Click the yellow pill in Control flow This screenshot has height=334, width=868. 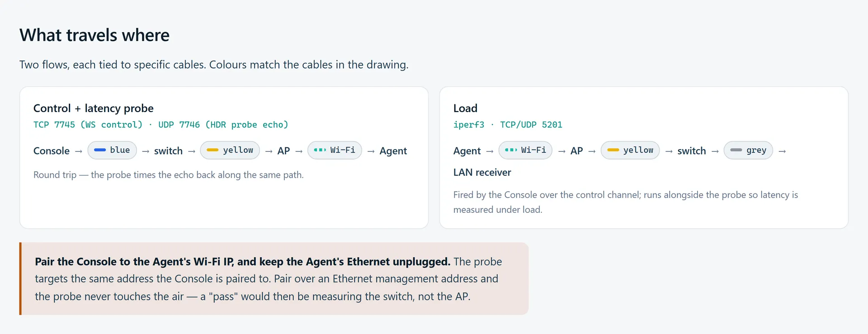coord(230,150)
